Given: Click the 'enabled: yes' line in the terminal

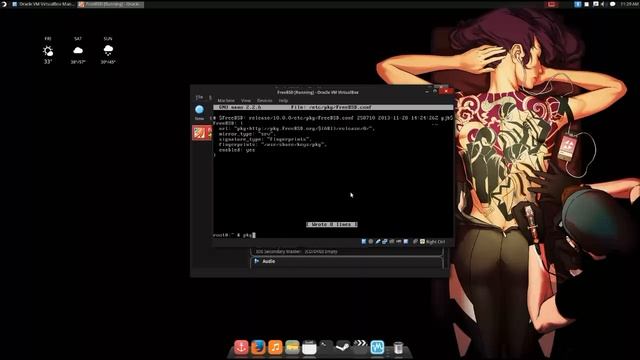Looking at the screenshot, I should click(x=237, y=150).
